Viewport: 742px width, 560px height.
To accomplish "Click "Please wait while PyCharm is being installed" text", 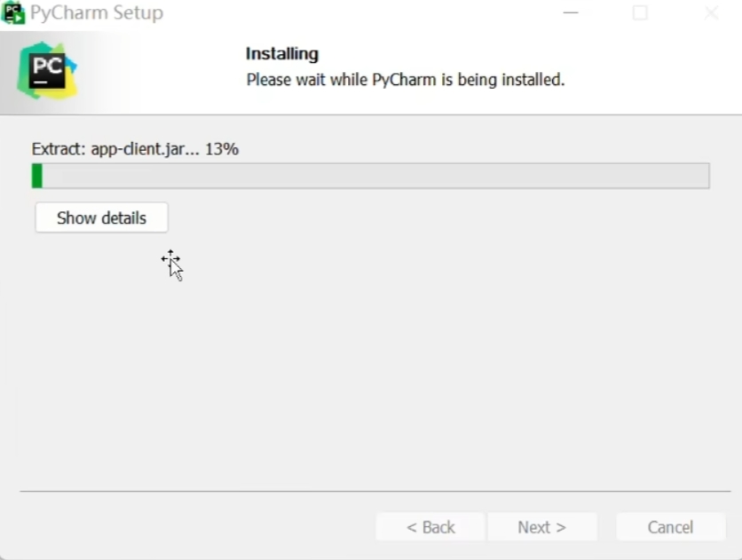I will (x=405, y=80).
